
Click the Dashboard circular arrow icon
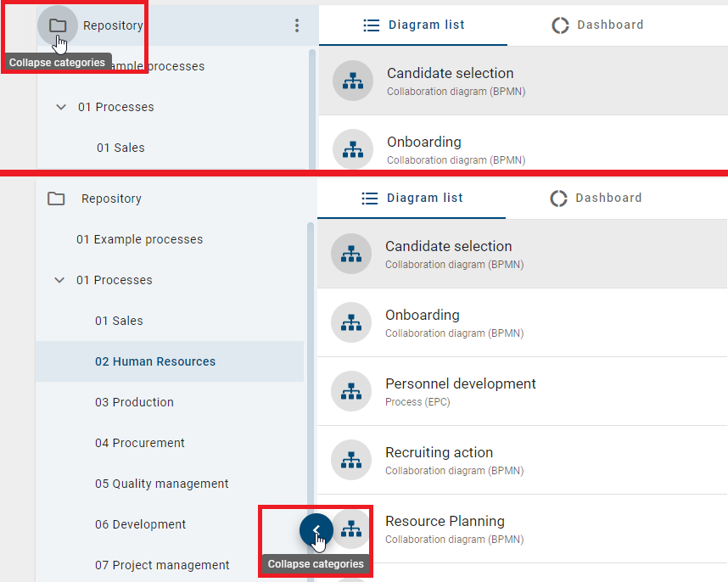[558, 198]
